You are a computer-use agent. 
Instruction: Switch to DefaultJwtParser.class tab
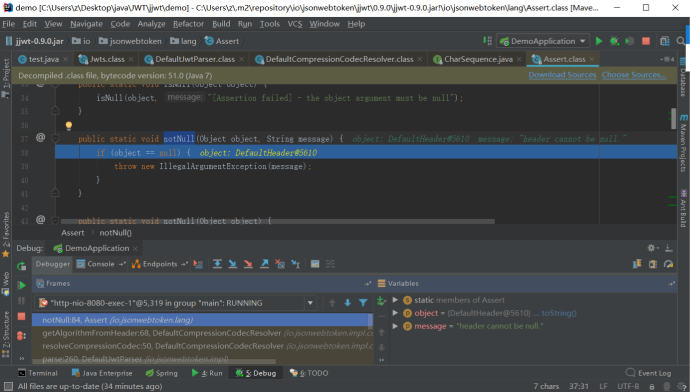click(x=195, y=59)
